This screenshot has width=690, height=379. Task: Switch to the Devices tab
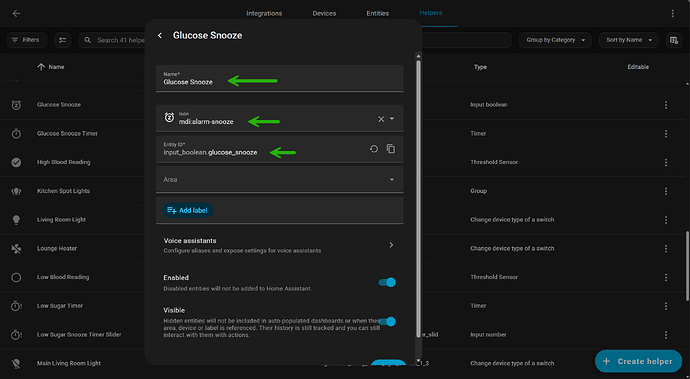click(x=324, y=14)
